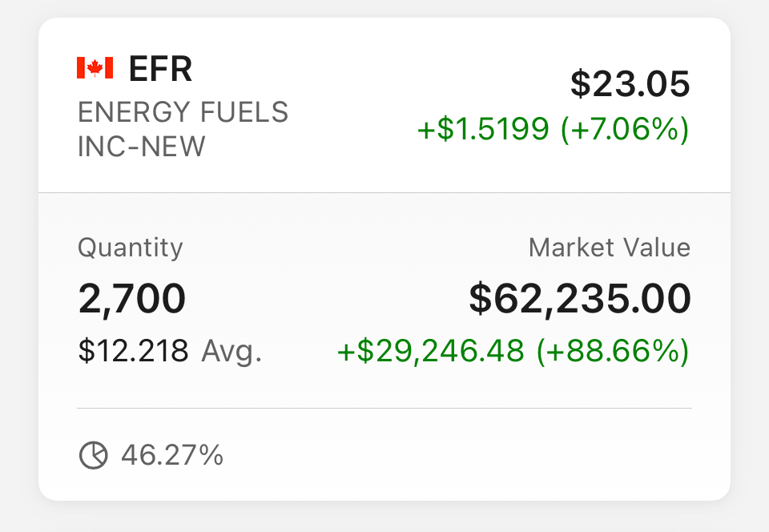Click the +$29,246.48 (+88.66%) total gain
Image resolution: width=769 pixels, height=532 pixels.
(x=514, y=351)
